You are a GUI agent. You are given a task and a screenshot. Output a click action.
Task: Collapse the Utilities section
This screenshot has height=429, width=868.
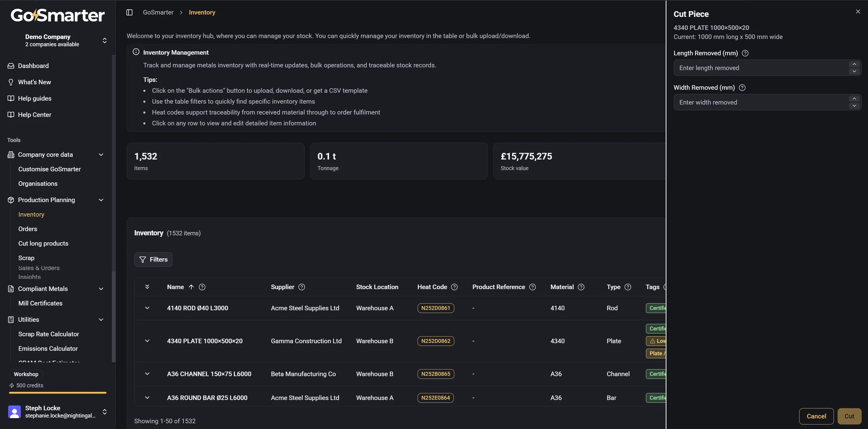(101, 319)
